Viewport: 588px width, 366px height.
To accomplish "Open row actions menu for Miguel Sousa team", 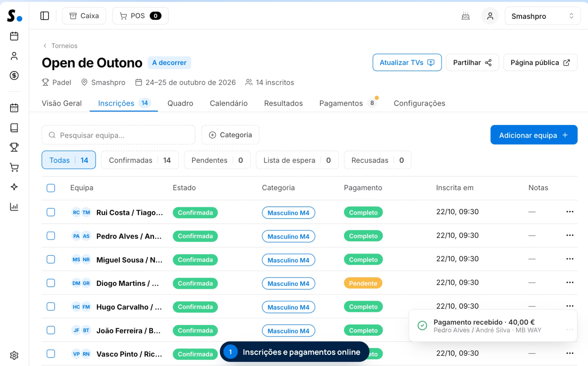I will tap(570, 259).
